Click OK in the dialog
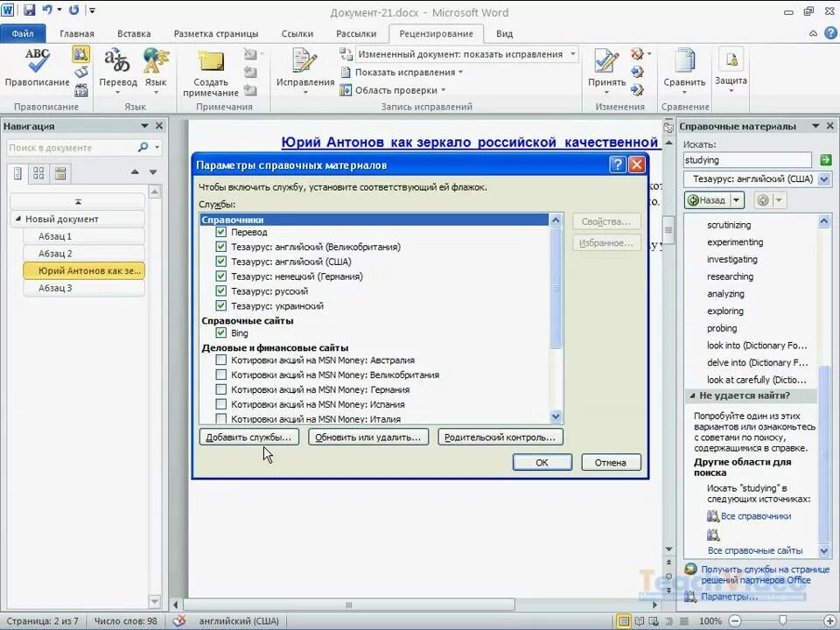This screenshot has width=840, height=630. (542, 462)
